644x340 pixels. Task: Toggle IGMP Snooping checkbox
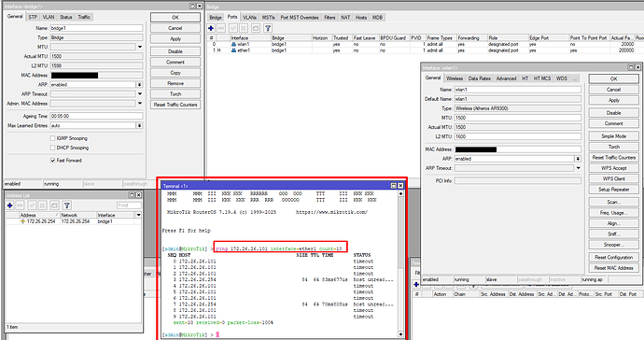[x=52, y=138]
